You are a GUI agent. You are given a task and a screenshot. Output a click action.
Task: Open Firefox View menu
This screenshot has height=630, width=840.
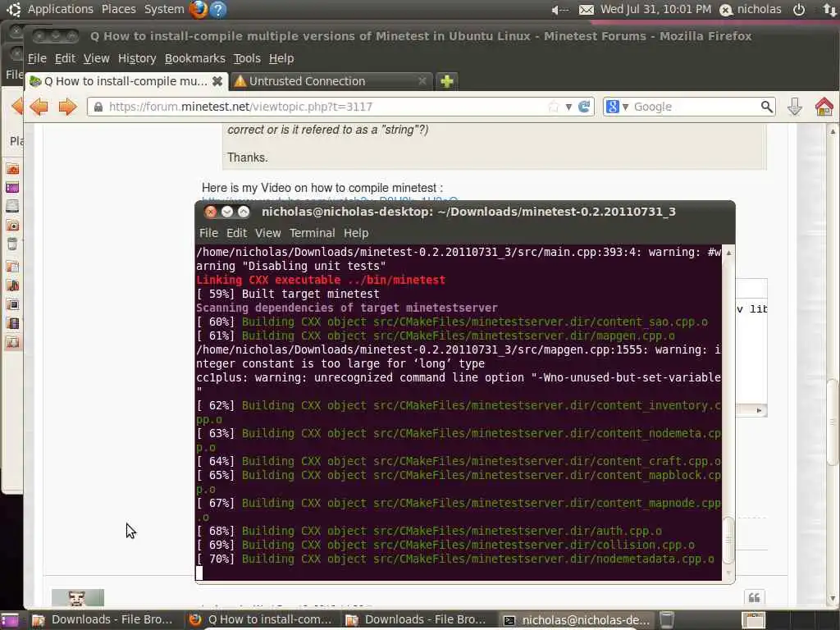(x=97, y=58)
